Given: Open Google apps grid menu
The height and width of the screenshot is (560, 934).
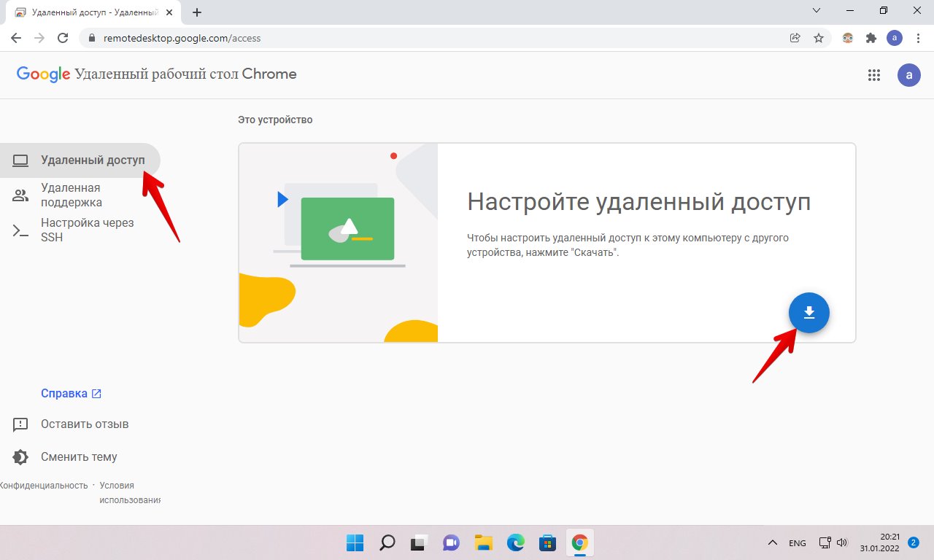Looking at the screenshot, I should click(x=873, y=74).
